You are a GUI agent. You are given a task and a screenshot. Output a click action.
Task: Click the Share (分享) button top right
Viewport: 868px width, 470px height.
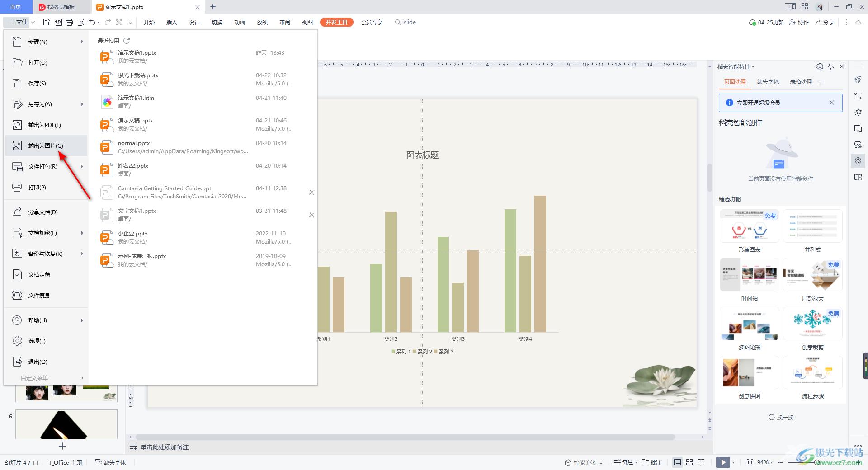(x=824, y=22)
